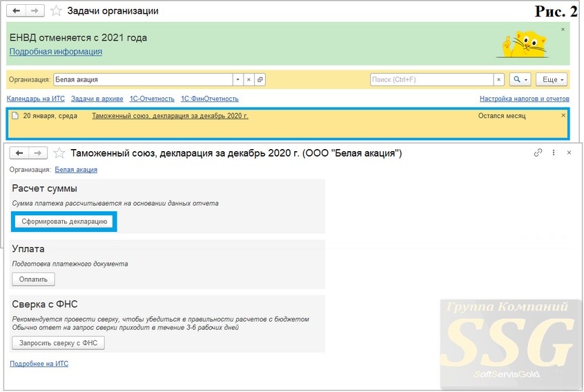This screenshot has width=584, height=392.
Task: Expand the Организация dropdown list
Action: click(x=237, y=79)
